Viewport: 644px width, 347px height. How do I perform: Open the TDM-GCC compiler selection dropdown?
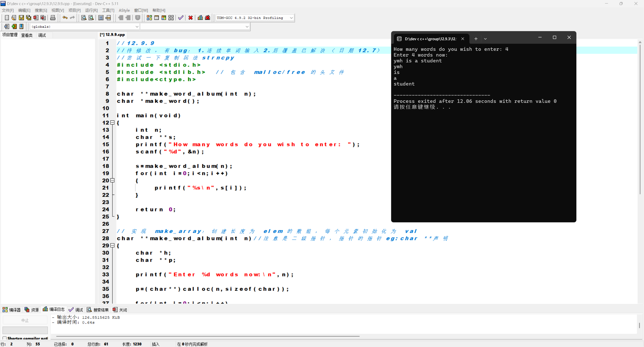coord(291,18)
